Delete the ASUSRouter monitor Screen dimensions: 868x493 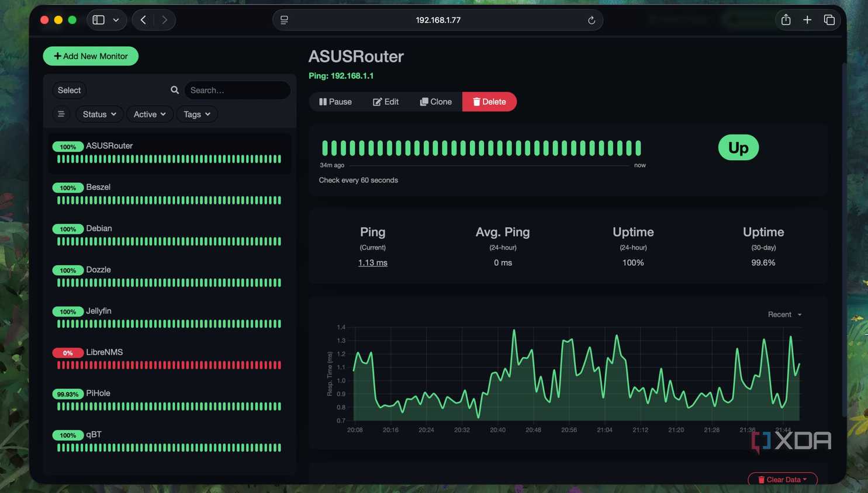tap(489, 102)
